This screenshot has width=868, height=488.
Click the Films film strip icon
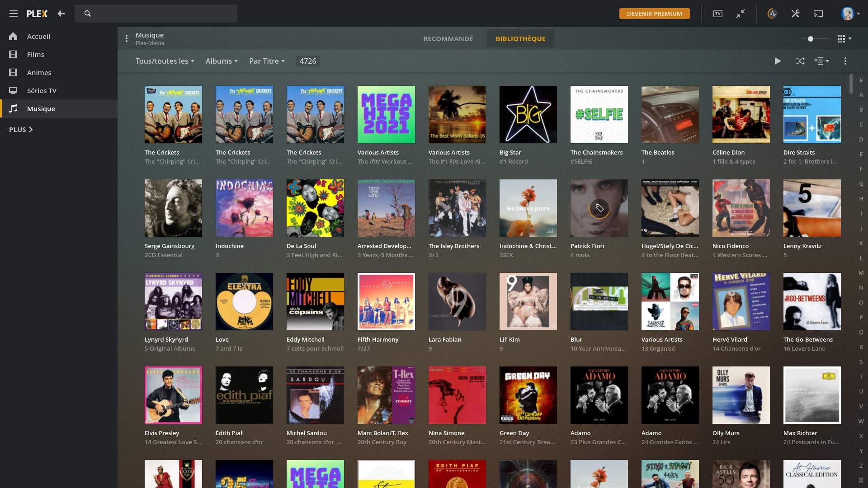click(13, 54)
